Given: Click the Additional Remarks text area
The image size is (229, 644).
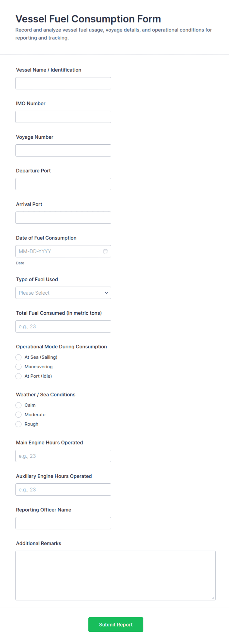Looking at the screenshot, I should pos(115,576).
